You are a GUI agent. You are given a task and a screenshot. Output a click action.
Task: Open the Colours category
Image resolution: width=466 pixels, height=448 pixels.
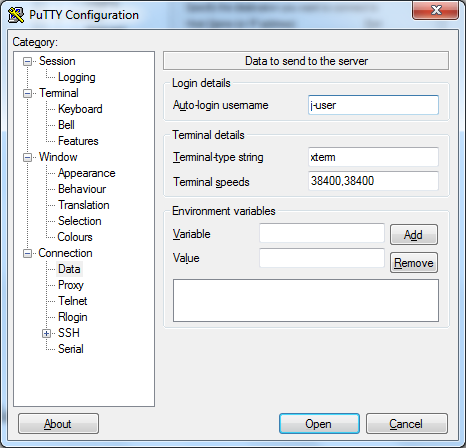(75, 237)
